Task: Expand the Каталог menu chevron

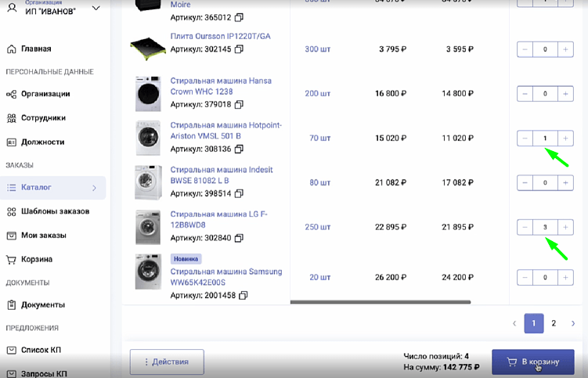Action: (x=94, y=188)
